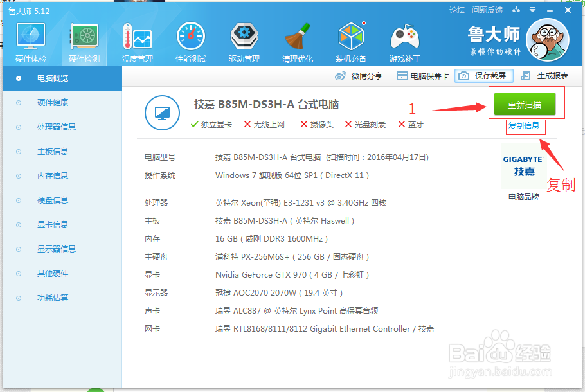Screen dimensions: 585x392
Task: Click the 主板 value with 英特尔 Haswell
Action: pos(285,221)
